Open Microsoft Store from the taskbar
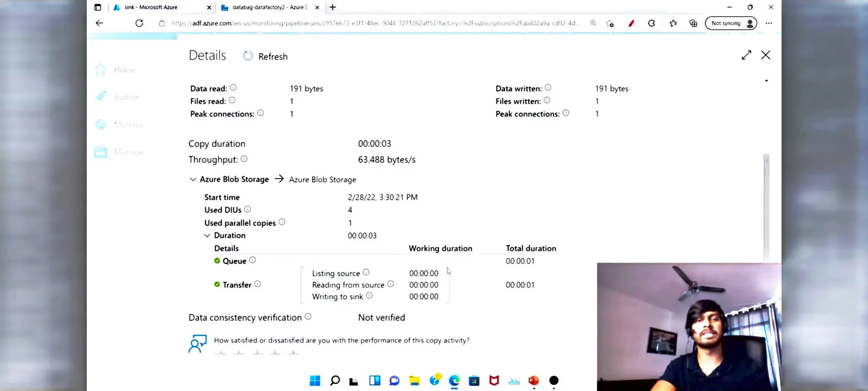Viewport: 868px width, 391px height. click(474, 380)
